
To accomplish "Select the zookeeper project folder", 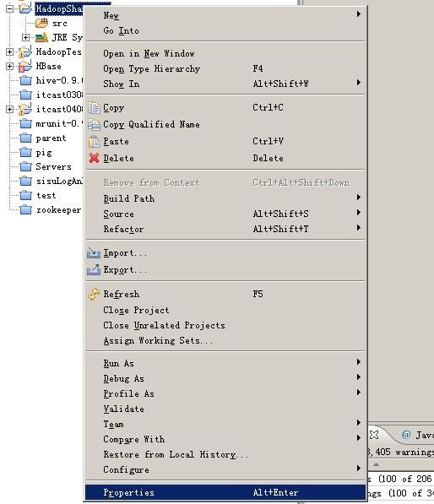I will tap(58, 210).
